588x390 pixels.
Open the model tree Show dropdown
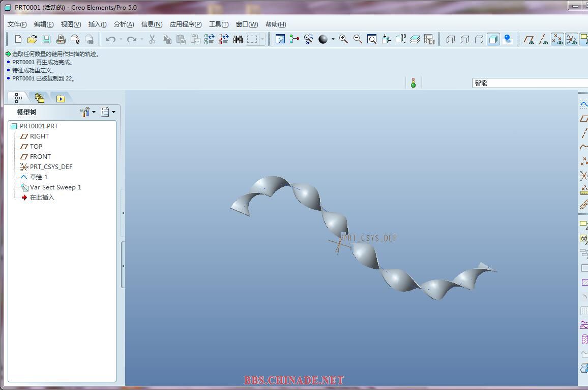108,112
